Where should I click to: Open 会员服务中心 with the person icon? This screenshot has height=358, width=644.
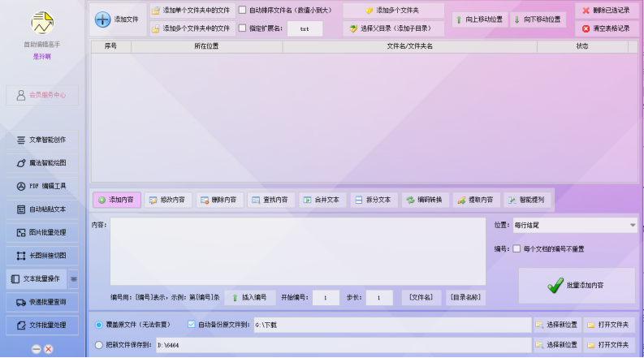click(x=42, y=95)
